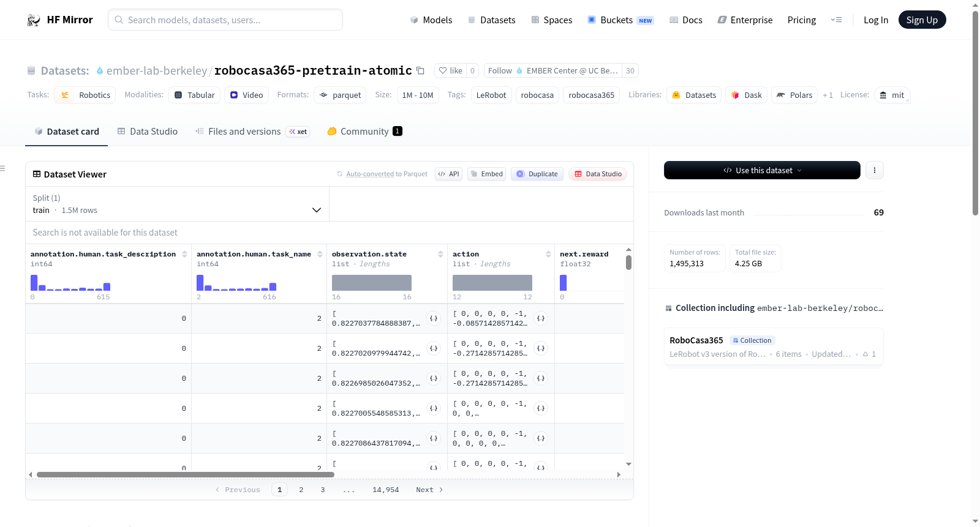
Task: Focus the search models, datasets, users field
Action: coord(225,20)
